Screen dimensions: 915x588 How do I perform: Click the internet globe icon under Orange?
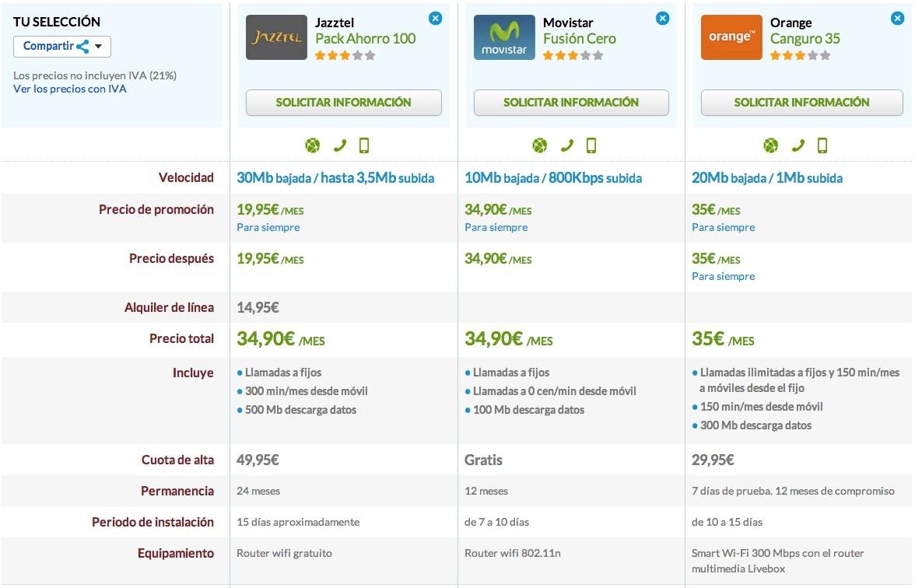click(771, 145)
